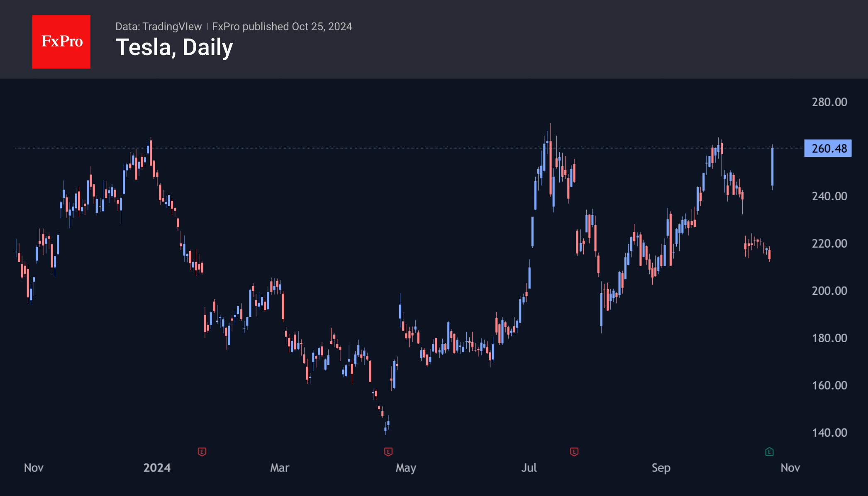Screen dimensions: 868x496
Task: Click the 200.00 price axis label
Action: click(x=829, y=291)
